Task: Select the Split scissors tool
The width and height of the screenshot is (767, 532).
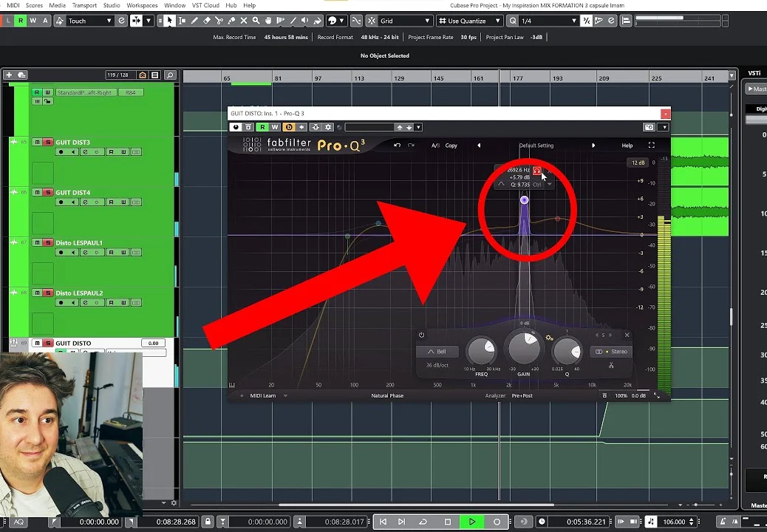Action: tap(219, 21)
